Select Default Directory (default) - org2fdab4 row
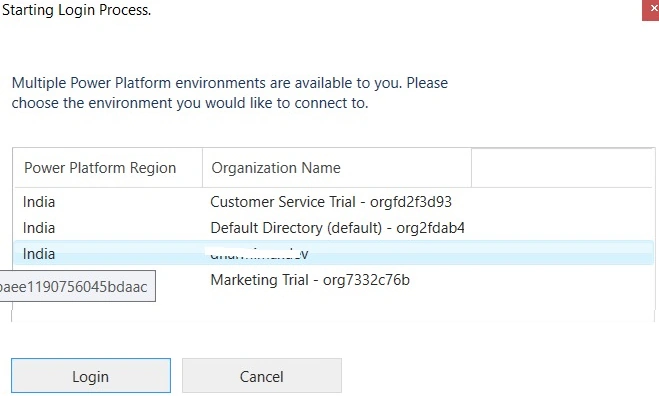This screenshot has height=396, width=659. point(333,228)
